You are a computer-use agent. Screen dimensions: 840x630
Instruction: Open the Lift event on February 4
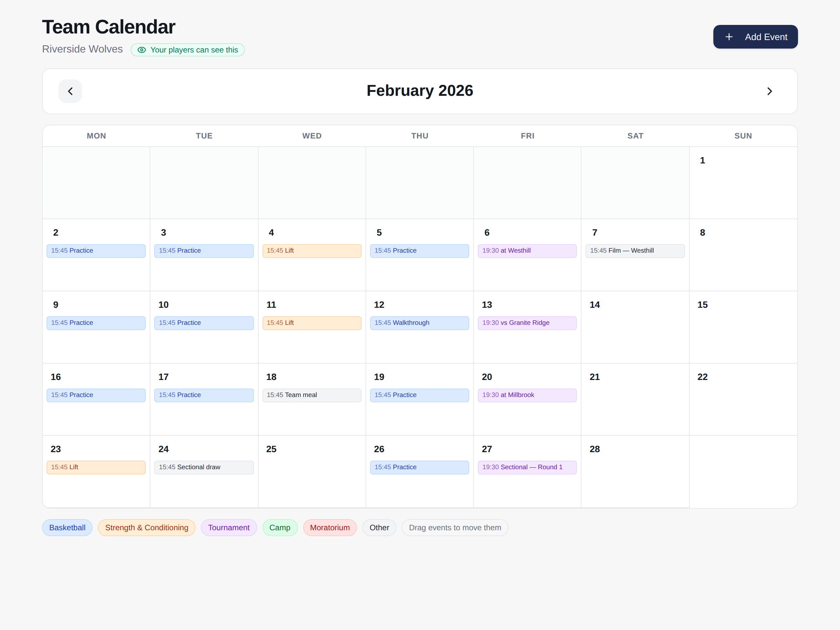point(312,251)
